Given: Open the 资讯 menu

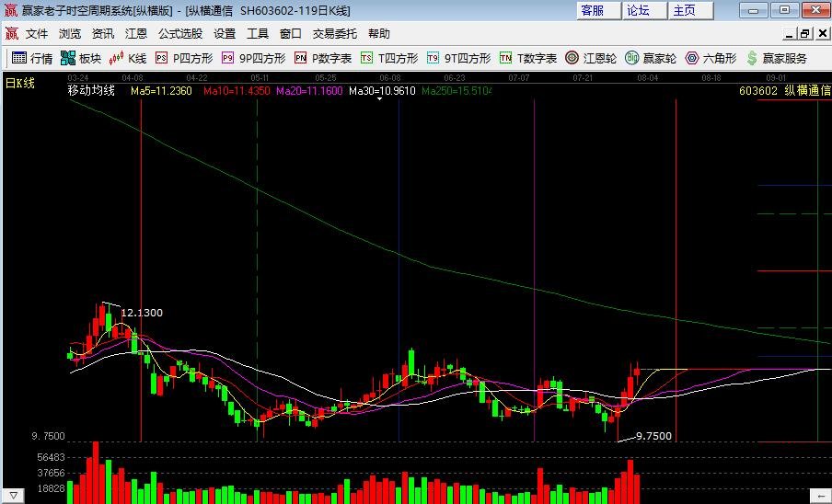Looking at the screenshot, I should point(102,34).
